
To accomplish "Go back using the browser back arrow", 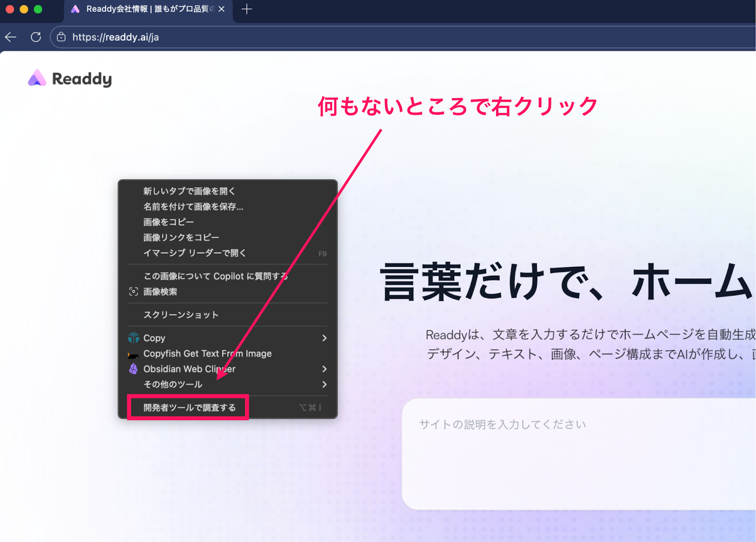I will pyautogui.click(x=10, y=37).
